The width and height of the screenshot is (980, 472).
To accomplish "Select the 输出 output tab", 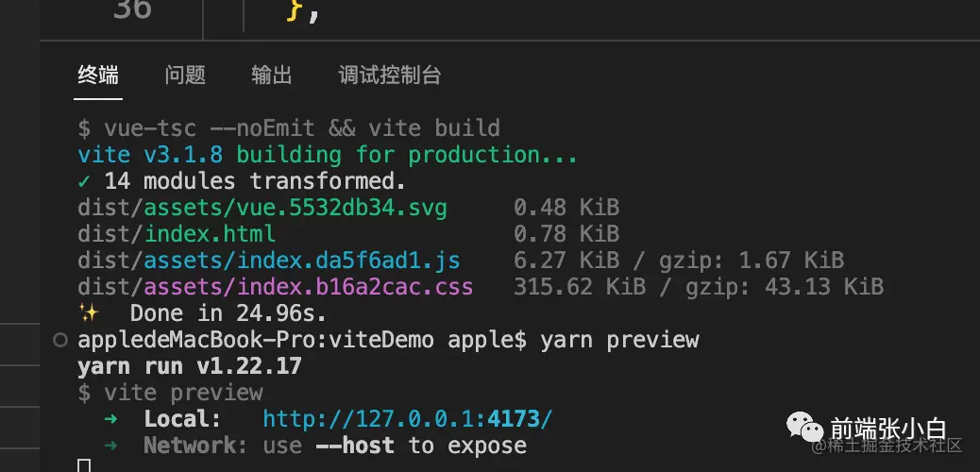I will tap(272, 76).
